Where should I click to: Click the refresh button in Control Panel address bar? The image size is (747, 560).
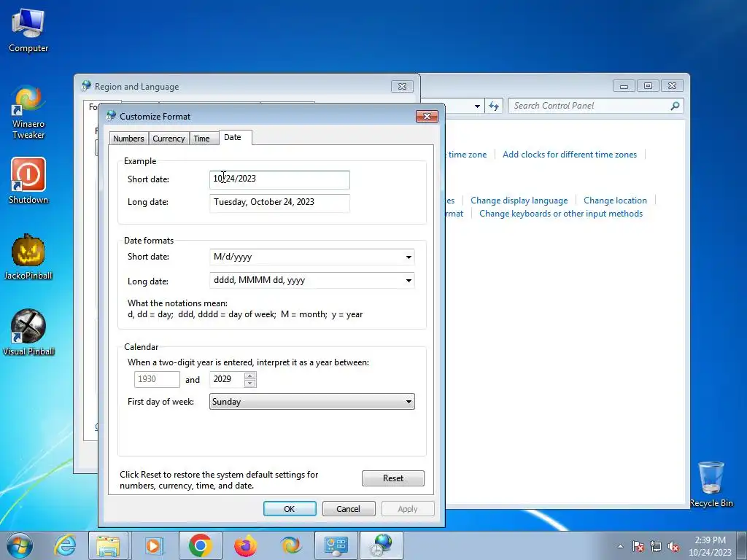[x=494, y=106]
